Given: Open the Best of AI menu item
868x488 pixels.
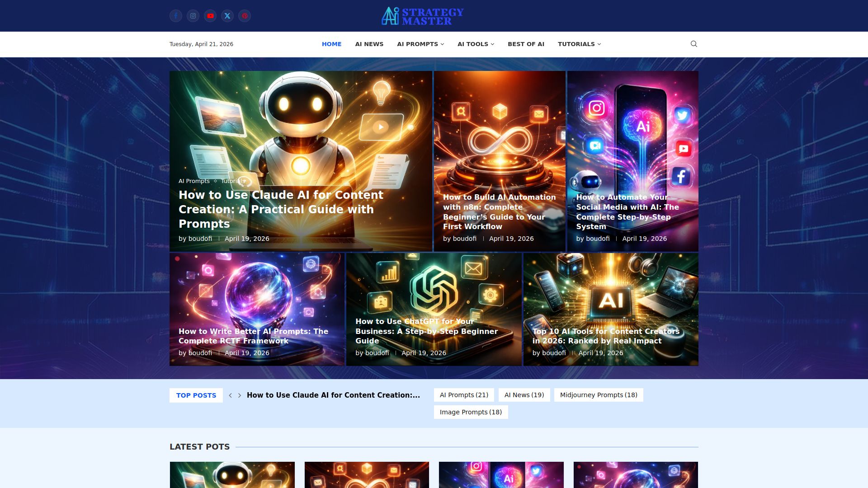Looking at the screenshot, I should click(526, 44).
